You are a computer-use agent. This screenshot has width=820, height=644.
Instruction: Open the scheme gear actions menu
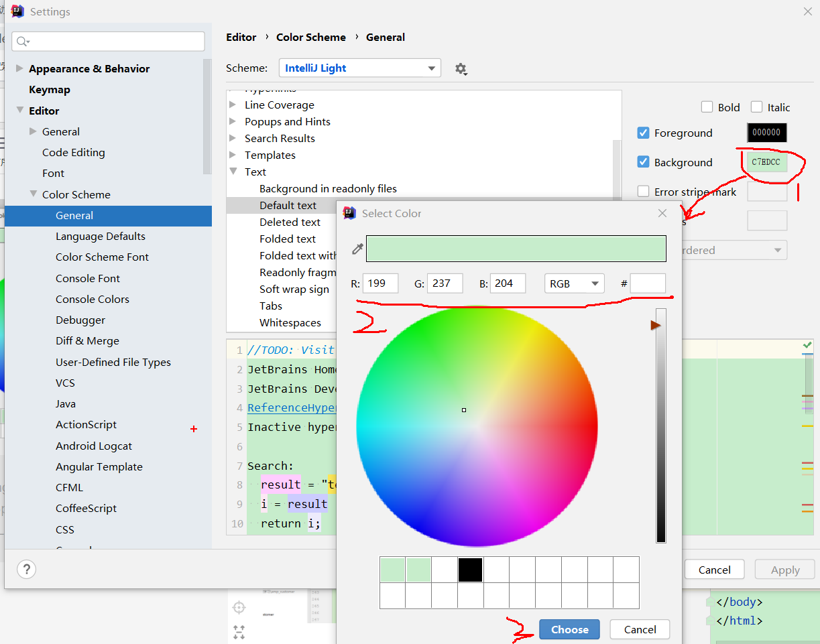(x=461, y=68)
